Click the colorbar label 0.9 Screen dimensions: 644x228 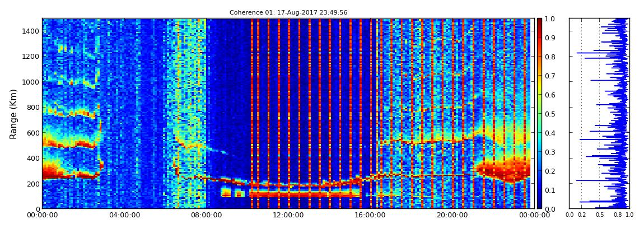pyautogui.click(x=551, y=38)
